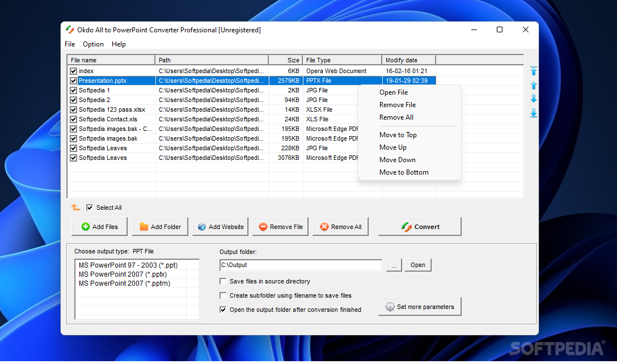
Task: Click the move-to-top arrow icon
Action: [x=534, y=71]
